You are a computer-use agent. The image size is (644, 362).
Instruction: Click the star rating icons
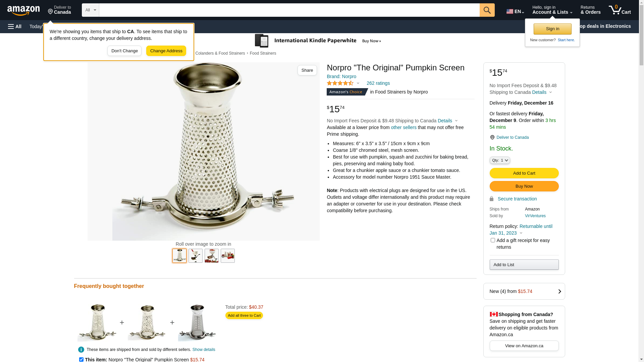(x=340, y=83)
